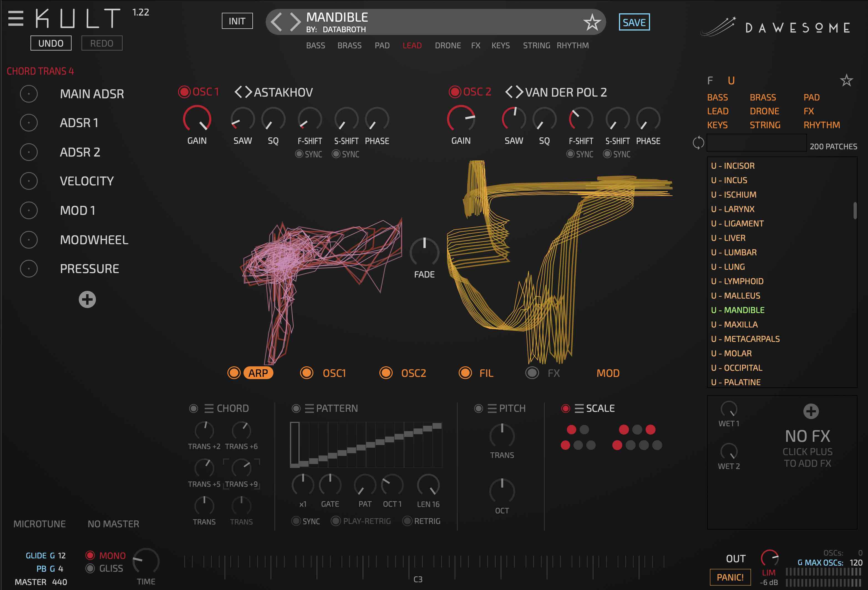Switch OSC 2 VAN DER POL 2 to previous type

(x=509, y=92)
